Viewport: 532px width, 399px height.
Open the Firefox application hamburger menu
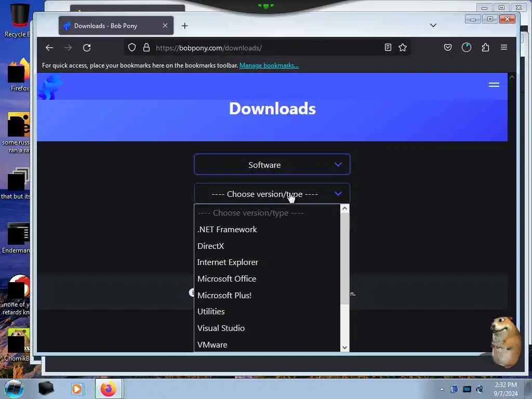pos(504,47)
